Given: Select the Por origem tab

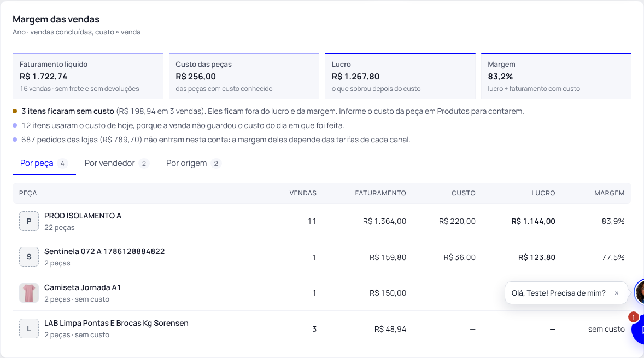Looking at the screenshot, I should coord(194,163).
